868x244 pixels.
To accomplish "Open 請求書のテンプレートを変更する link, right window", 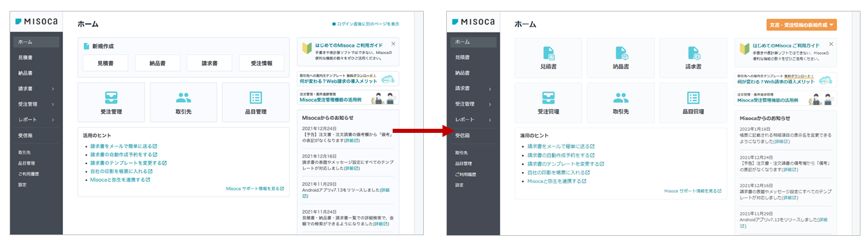I will (566, 163).
